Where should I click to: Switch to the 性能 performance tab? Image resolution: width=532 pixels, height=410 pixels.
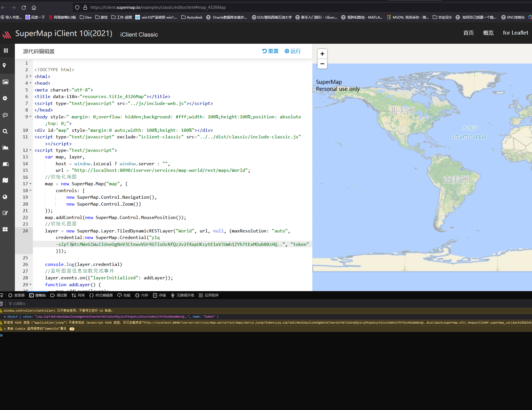coord(124,295)
